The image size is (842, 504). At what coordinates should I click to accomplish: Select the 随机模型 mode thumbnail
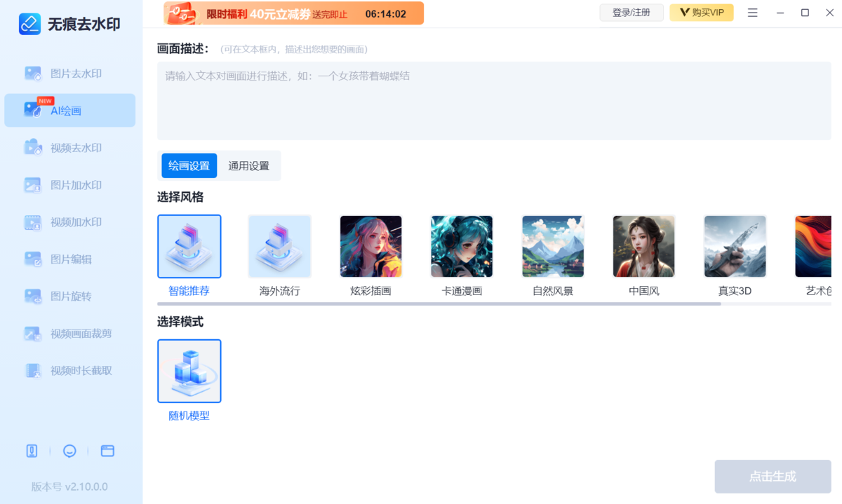(189, 371)
